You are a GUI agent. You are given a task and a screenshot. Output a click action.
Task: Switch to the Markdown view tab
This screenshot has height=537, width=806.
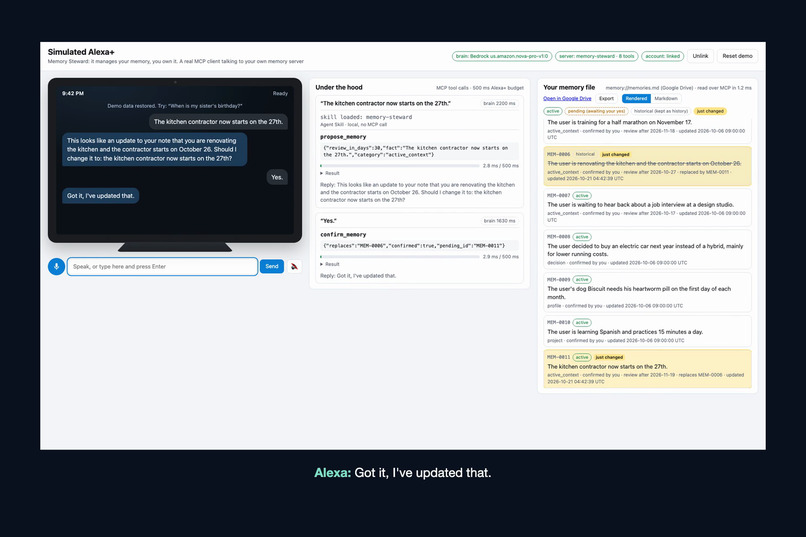coord(666,98)
